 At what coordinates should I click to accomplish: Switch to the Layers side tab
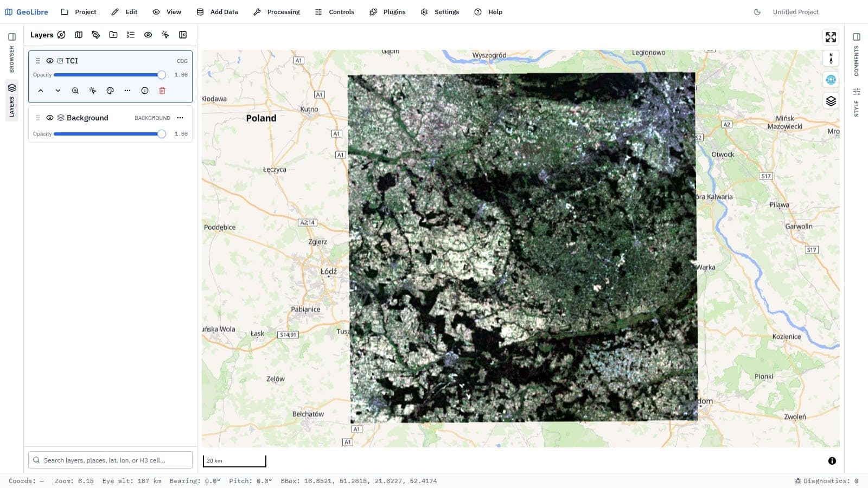pyautogui.click(x=12, y=100)
